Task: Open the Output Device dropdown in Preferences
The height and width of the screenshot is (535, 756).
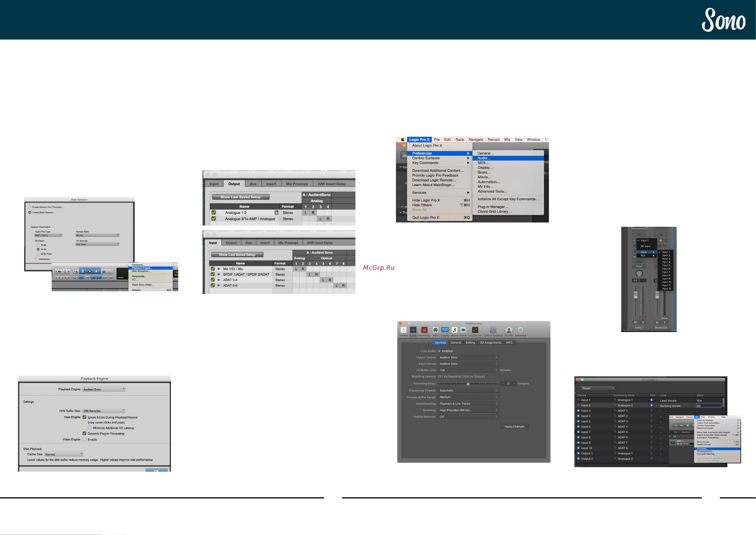Action: [468, 357]
